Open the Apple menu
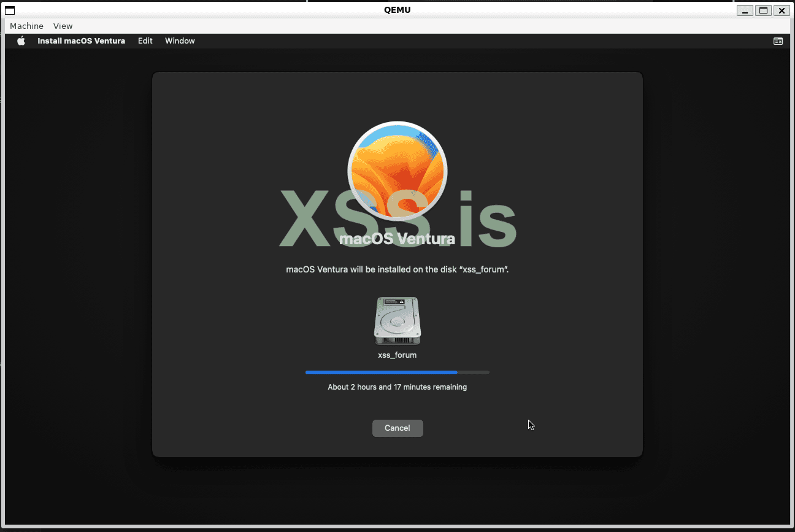 21,41
